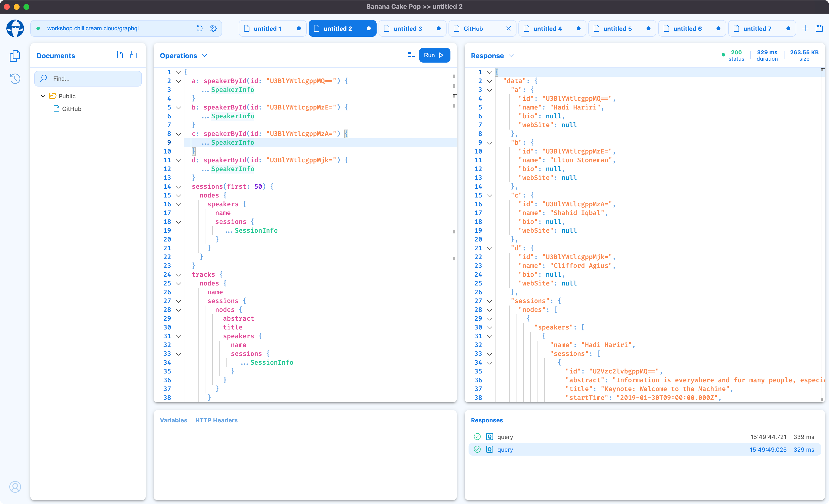Switch to the untitled 3 tab
The image size is (829, 504).
407,29
